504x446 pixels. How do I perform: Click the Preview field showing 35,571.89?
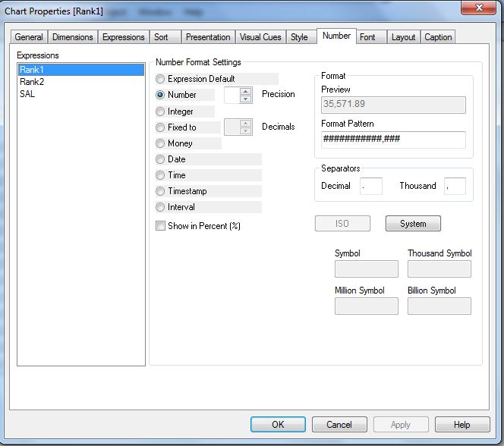393,105
